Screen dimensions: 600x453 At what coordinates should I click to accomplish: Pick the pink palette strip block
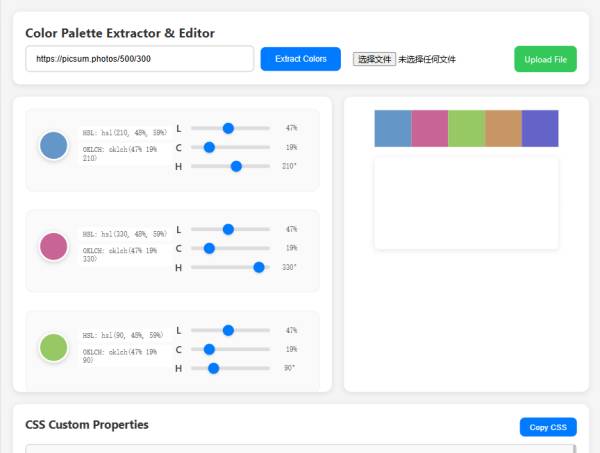tap(429, 128)
